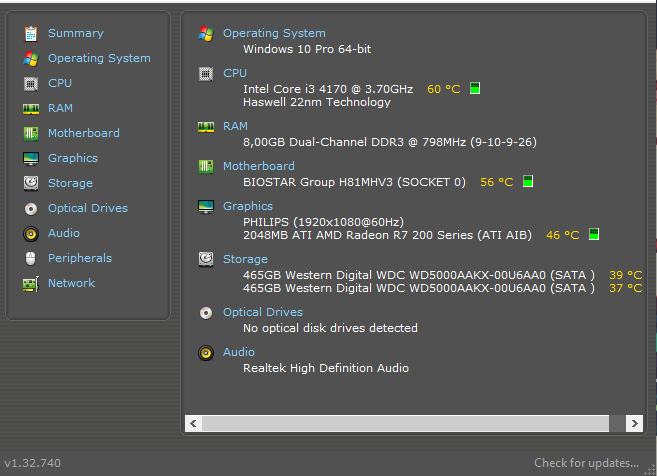The width and height of the screenshot is (657, 476).
Task: Open the Motherboard icon in sidebar
Action: 31,134
